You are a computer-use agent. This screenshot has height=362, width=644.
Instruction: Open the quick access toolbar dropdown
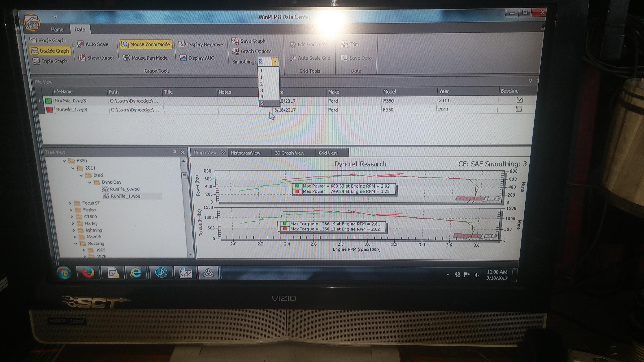coord(55,17)
